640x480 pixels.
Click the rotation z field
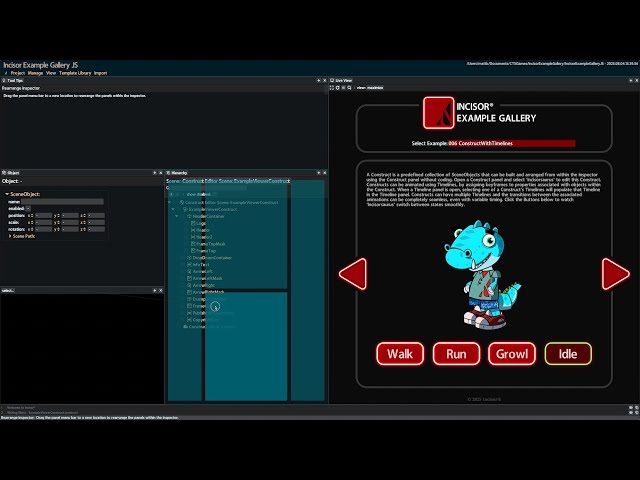(96, 229)
